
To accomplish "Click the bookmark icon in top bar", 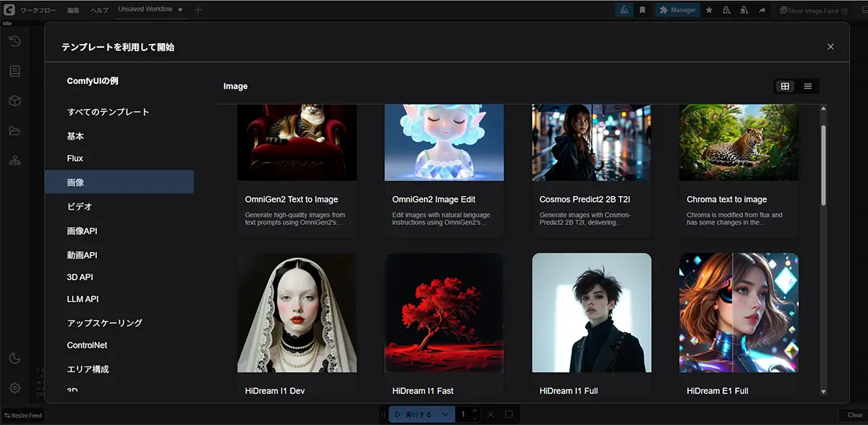I will 642,10.
